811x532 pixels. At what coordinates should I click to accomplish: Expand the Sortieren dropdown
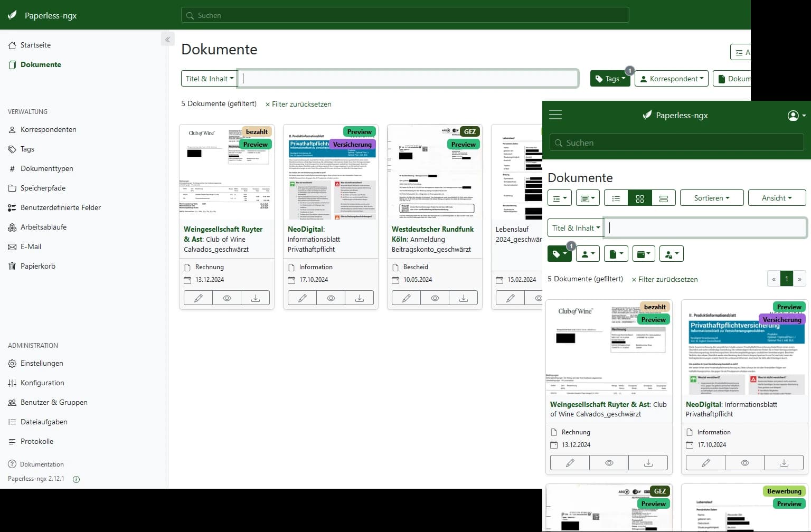(x=711, y=198)
